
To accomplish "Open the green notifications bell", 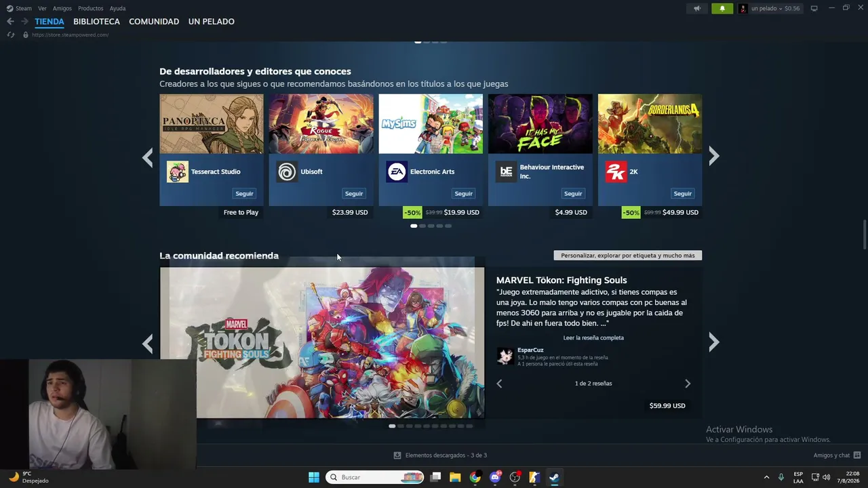I will [722, 8].
